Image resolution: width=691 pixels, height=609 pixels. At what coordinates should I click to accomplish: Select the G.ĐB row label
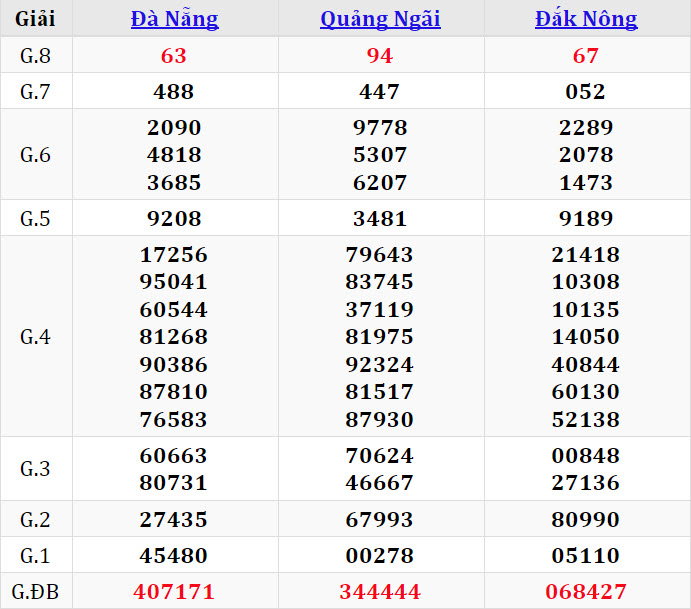click(x=35, y=592)
